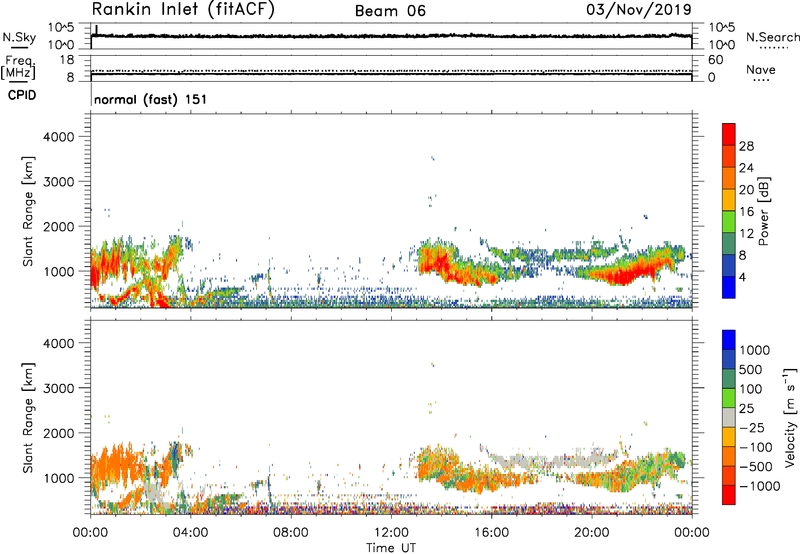800x554 pixels.
Task: Click the '1000' tick on Velocity scale
Action: point(754,350)
